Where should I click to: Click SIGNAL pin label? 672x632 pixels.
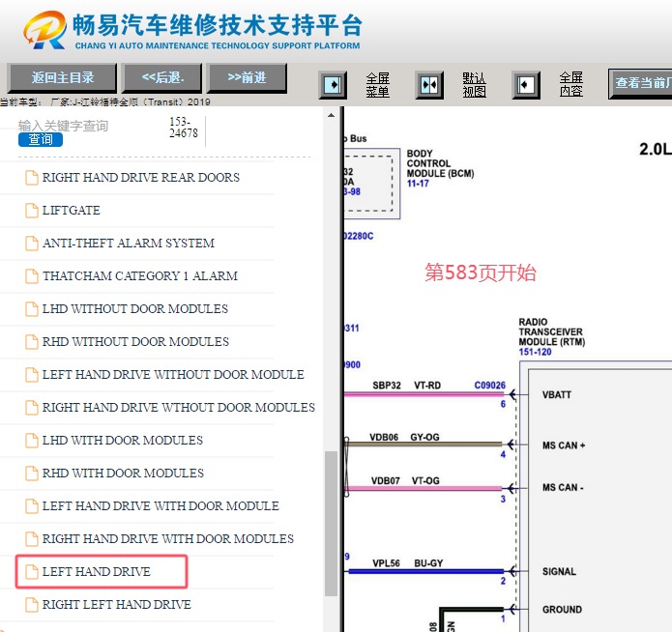click(559, 571)
